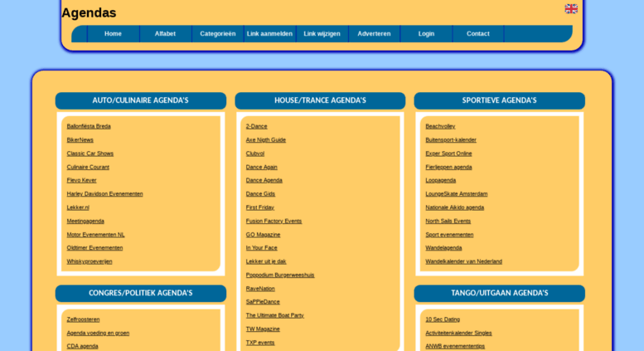Click the Congres/Politiek Agenda's header
The height and width of the screenshot is (351, 644).
[140, 294]
